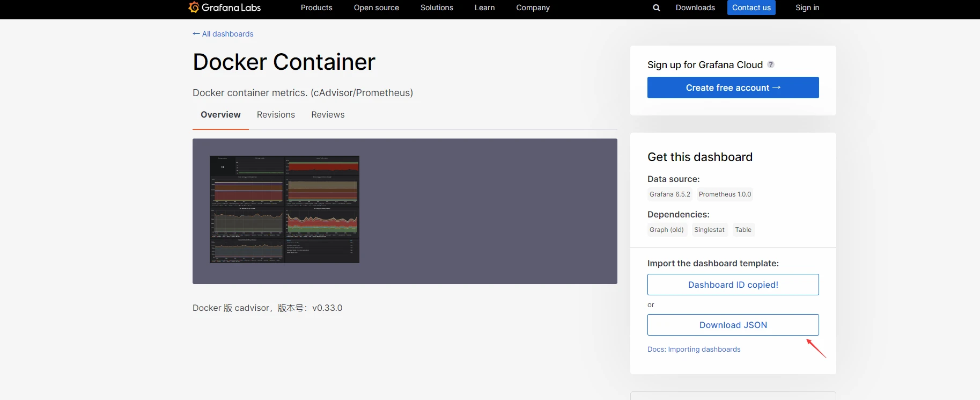
Task: Click Sign in link
Action: (807, 8)
